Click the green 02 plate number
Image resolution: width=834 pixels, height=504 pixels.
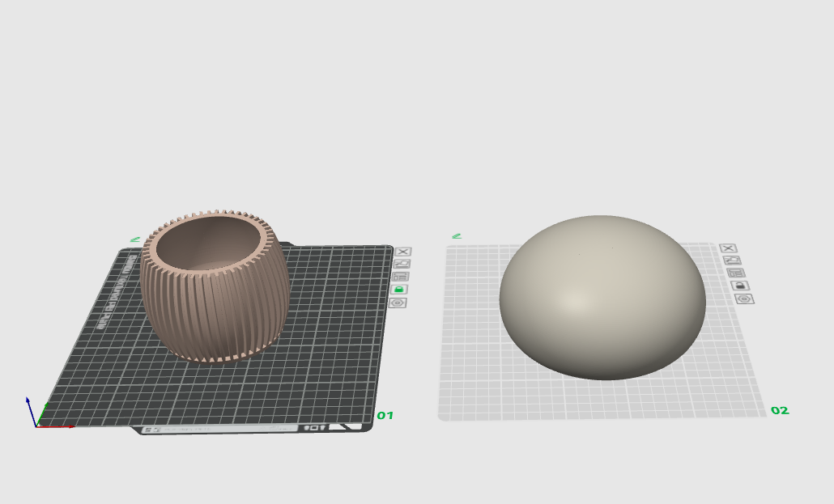(x=779, y=411)
